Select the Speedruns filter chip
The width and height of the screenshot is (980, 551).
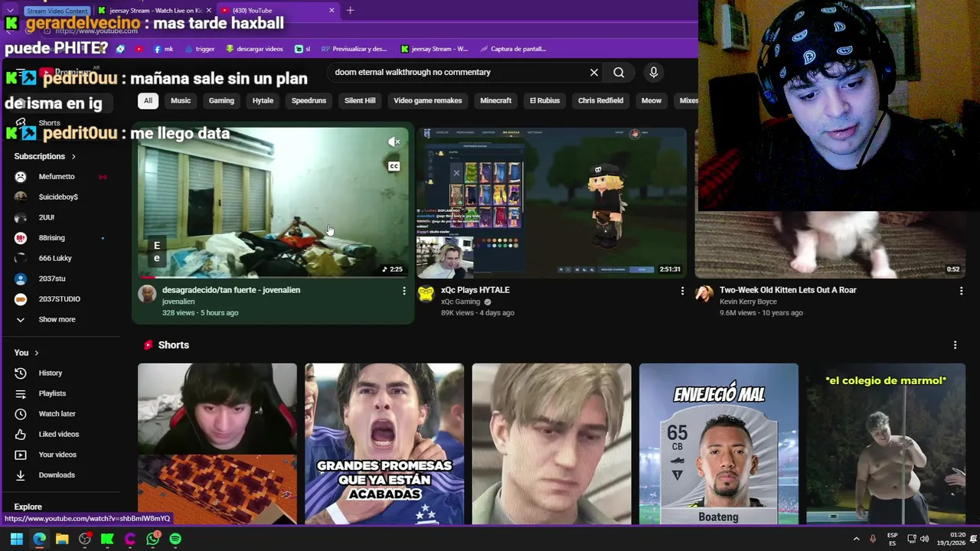[309, 100]
